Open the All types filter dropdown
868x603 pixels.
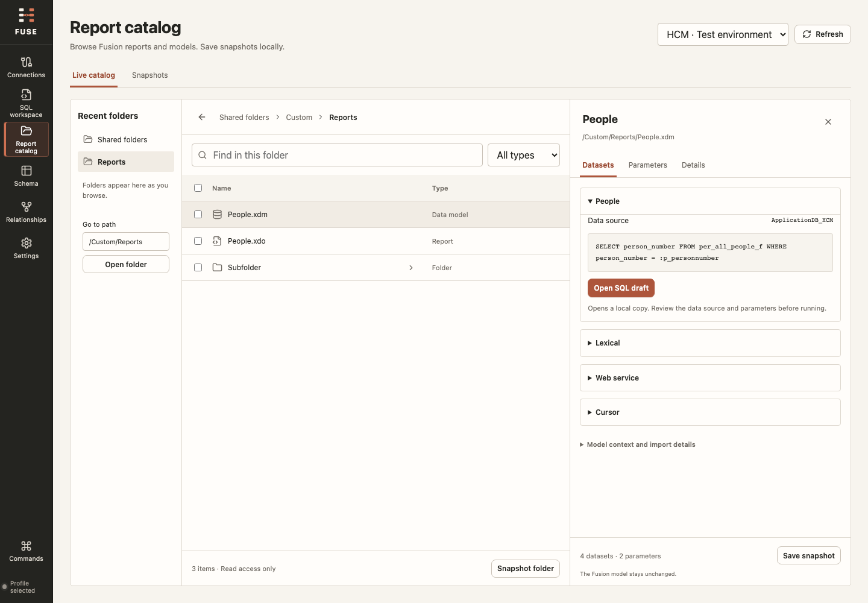tap(524, 155)
